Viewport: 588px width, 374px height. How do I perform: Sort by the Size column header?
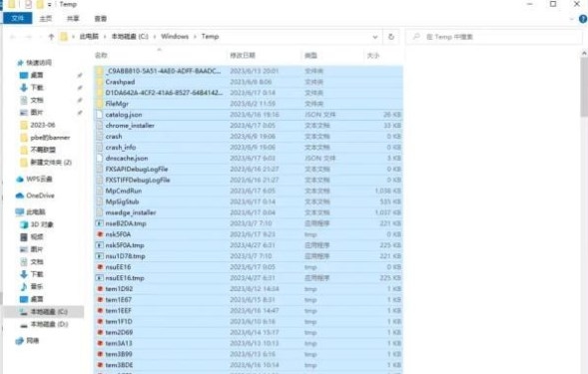(x=372, y=56)
